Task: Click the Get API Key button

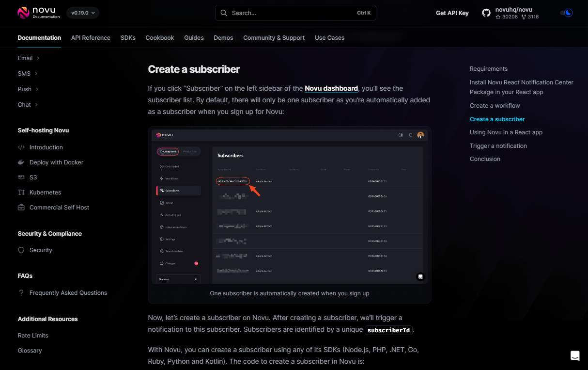Action: coord(452,13)
